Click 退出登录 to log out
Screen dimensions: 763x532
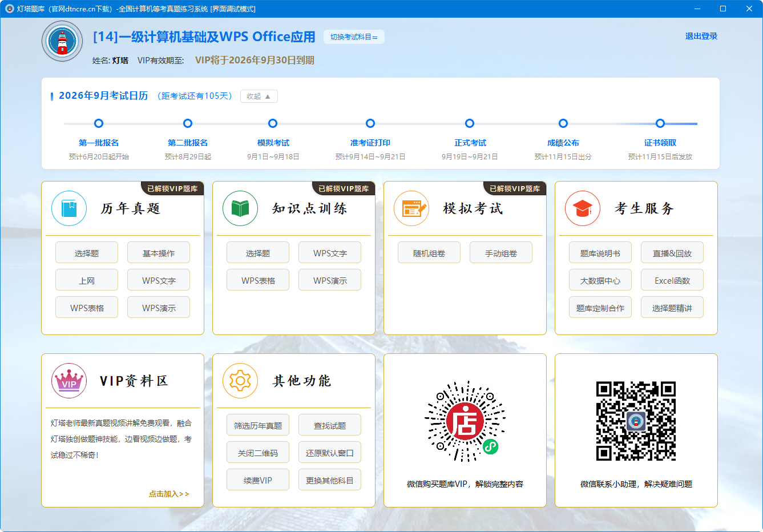click(x=701, y=36)
